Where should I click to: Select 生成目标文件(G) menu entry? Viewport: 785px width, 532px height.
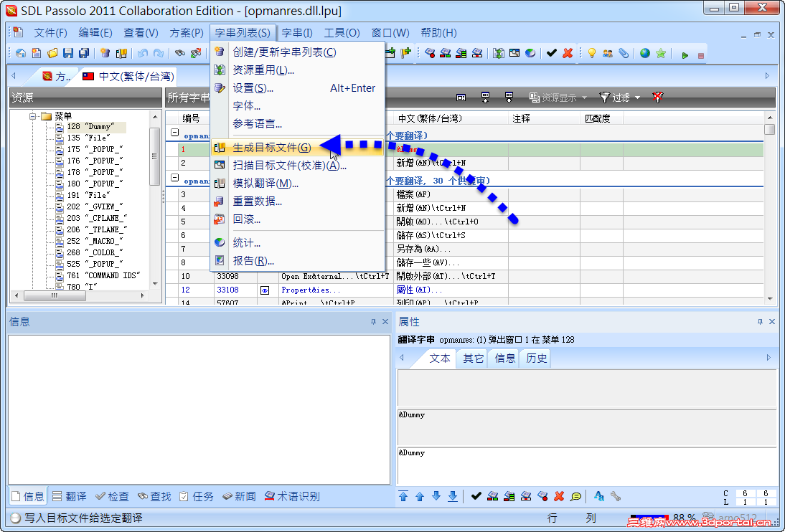pyautogui.click(x=297, y=148)
